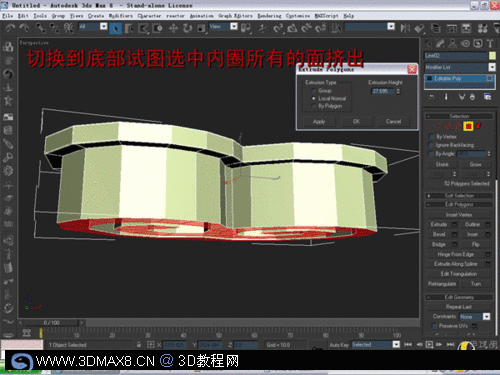
Task: Open the named selection sets dropdown
Action: [x=391, y=26]
